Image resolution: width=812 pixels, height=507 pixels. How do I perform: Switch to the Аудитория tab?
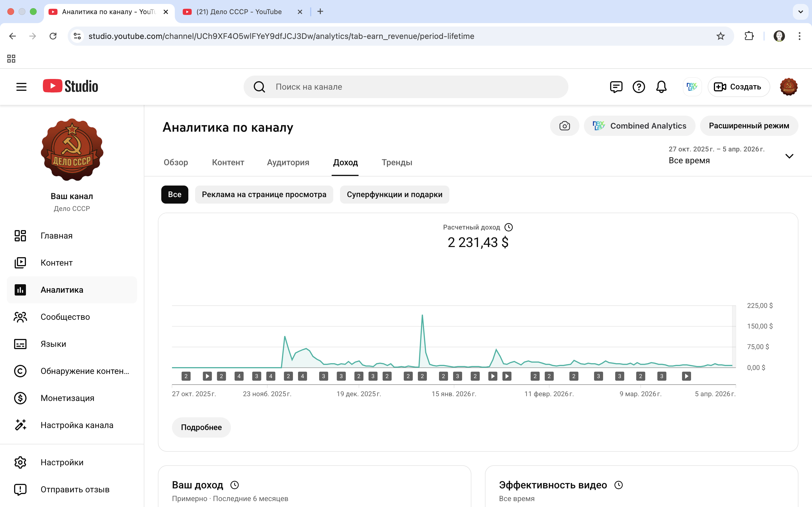(288, 162)
